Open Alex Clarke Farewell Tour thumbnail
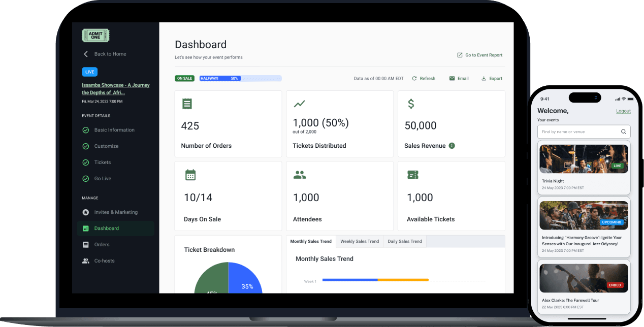Screen dimensions: 644x327 point(584,278)
